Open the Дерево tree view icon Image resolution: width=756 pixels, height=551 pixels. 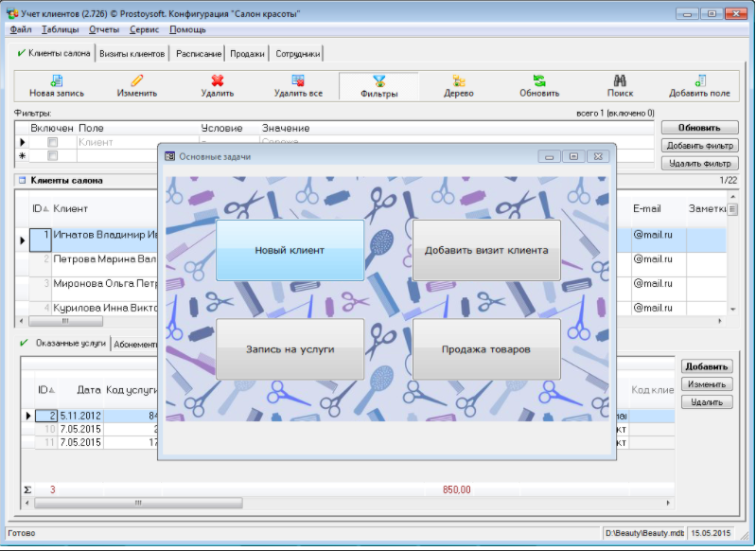(x=459, y=80)
